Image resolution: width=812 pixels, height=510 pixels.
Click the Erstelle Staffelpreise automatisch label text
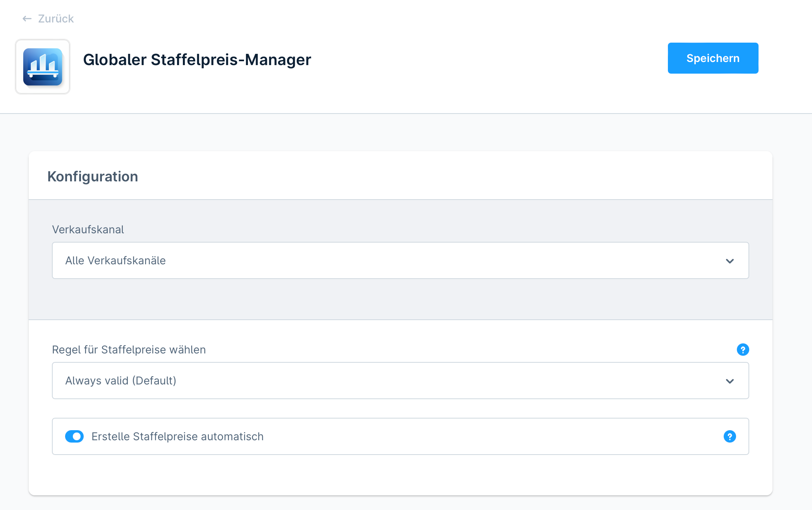click(x=177, y=436)
